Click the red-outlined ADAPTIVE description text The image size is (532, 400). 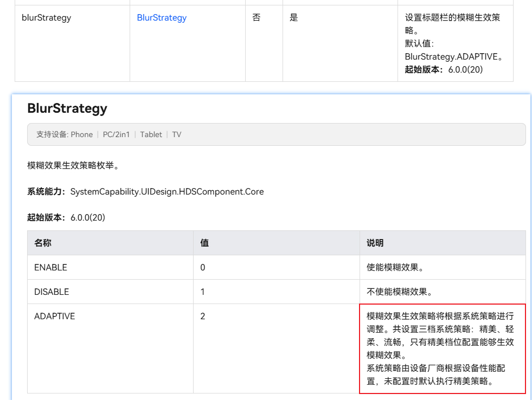click(x=440, y=348)
